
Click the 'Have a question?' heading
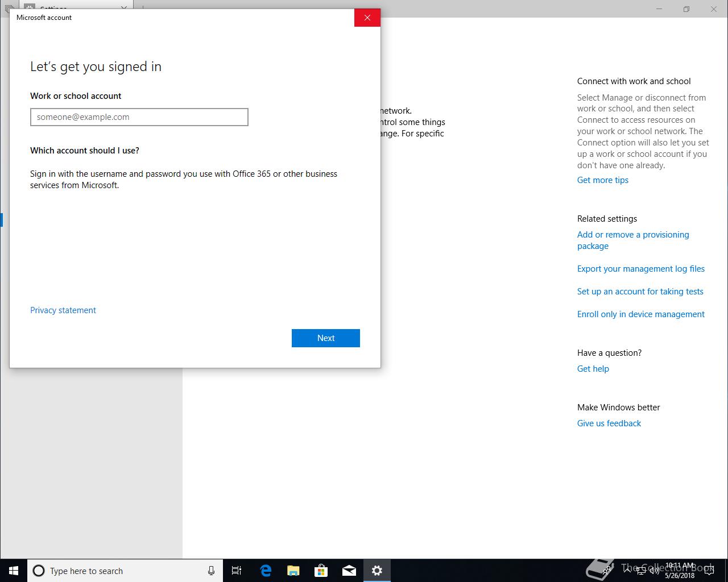click(609, 353)
